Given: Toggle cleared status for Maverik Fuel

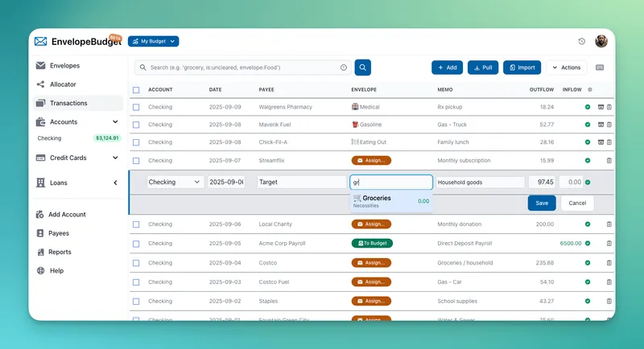Looking at the screenshot, I should click(x=588, y=125).
